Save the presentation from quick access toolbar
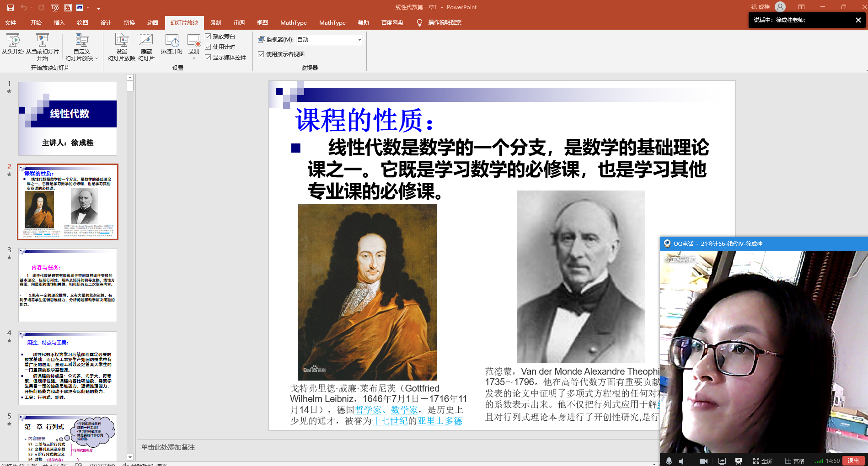Viewport: 868px width, 466px height. 10,7
